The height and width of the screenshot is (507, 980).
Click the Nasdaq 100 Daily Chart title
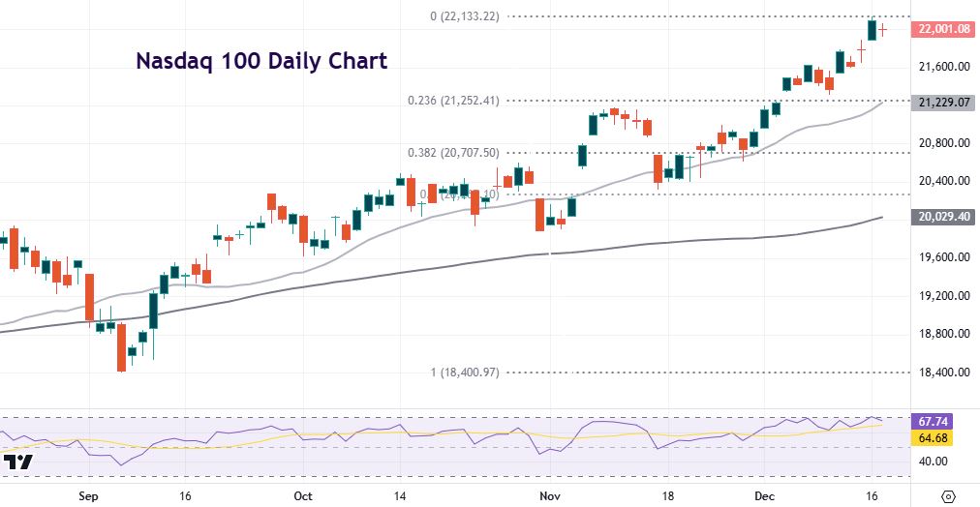click(260, 61)
